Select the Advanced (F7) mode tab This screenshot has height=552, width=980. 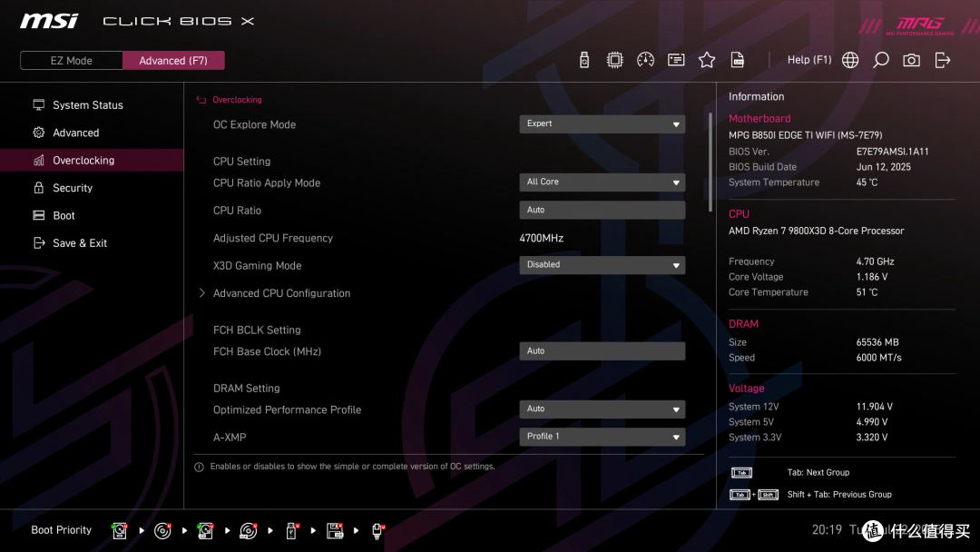tap(173, 61)
